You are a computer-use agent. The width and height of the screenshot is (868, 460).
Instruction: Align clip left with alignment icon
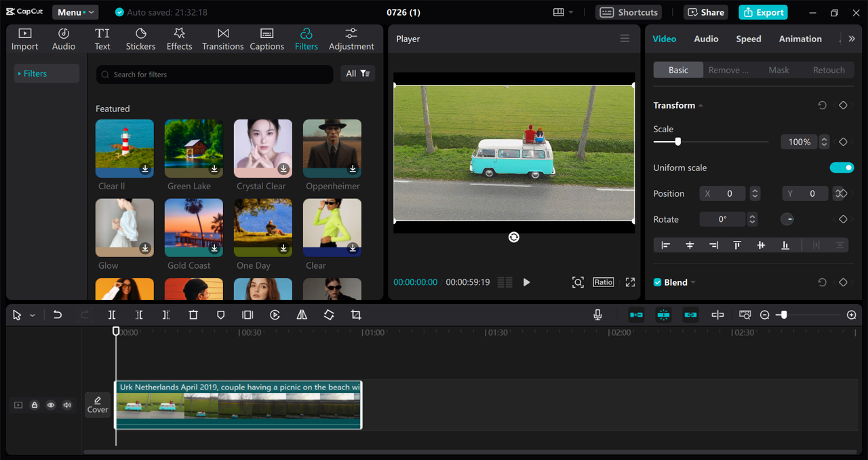point(666,245)
